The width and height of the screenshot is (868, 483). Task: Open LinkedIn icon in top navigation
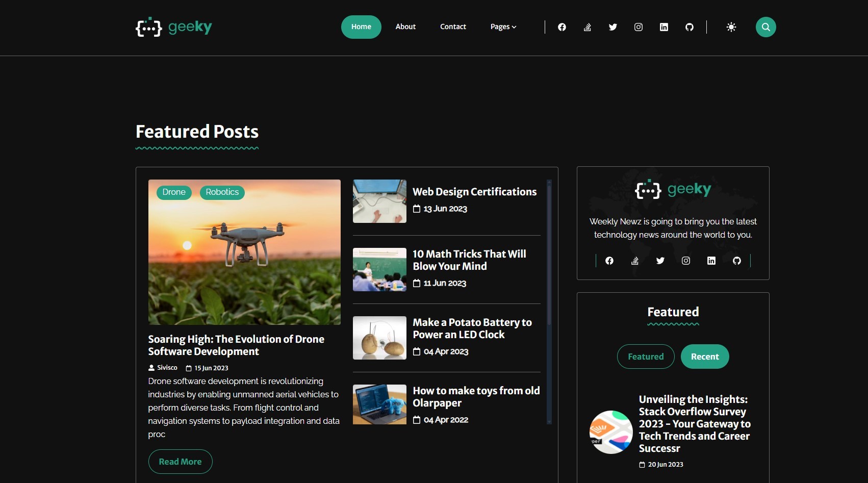(663, 27)
